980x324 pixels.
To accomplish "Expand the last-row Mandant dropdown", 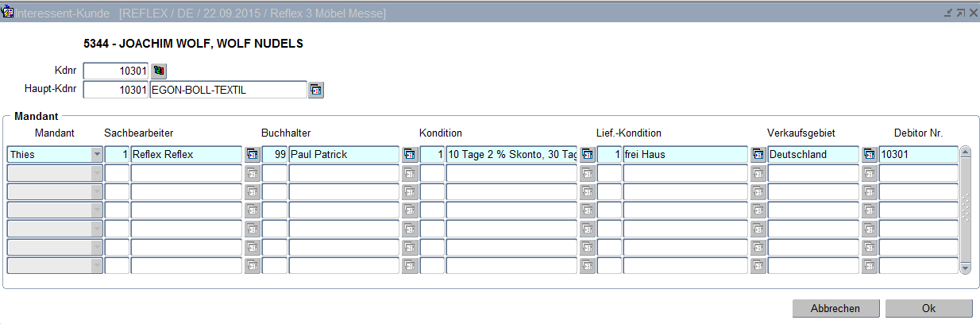I will 97,265.
